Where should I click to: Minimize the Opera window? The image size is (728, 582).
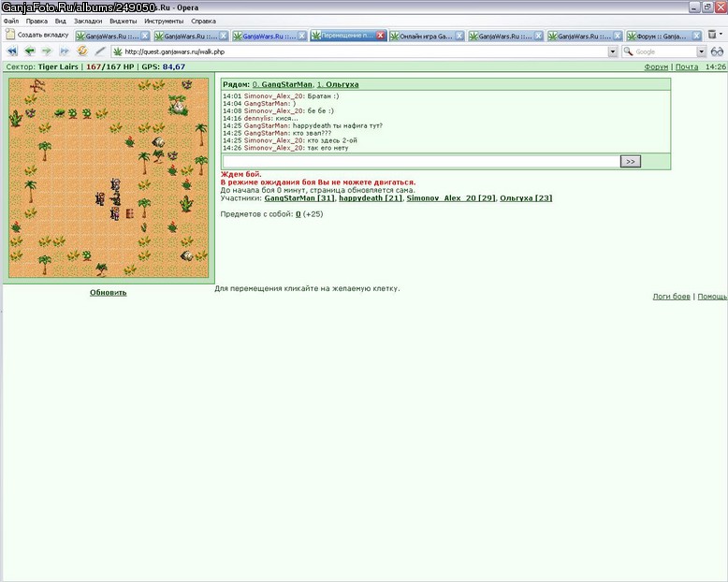point(694,7)
